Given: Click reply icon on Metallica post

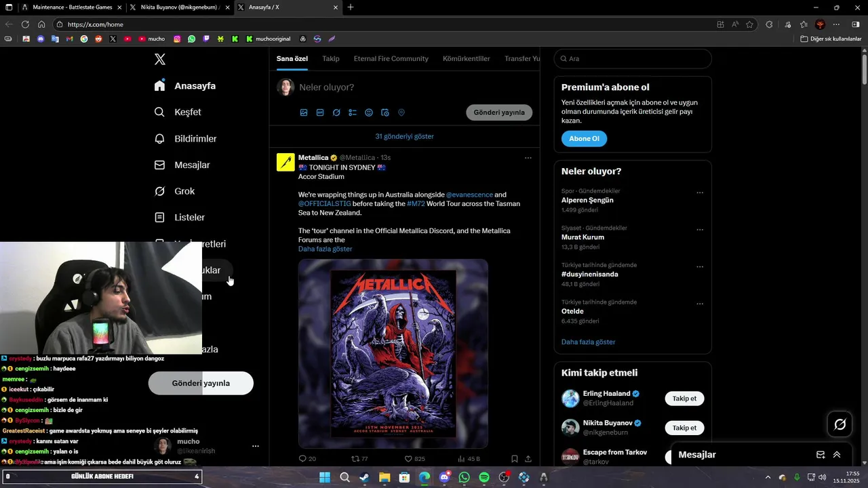Looking at the screenshot, I should [307, 459].
